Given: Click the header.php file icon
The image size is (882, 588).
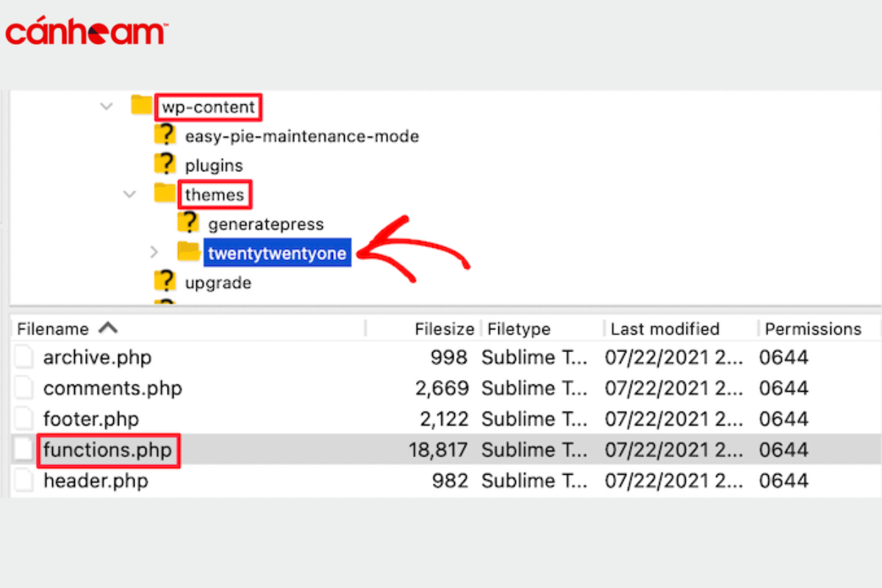Looking at the screenshot, I should pos(25,481).
